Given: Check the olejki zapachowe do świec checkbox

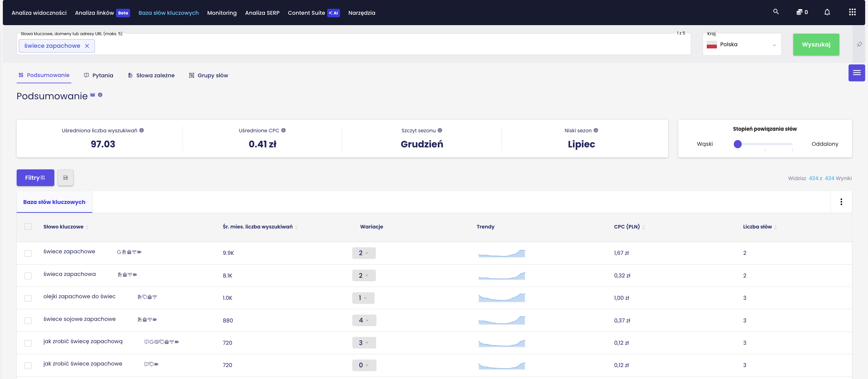Looking at the screenshot, I should click(28, 298).
